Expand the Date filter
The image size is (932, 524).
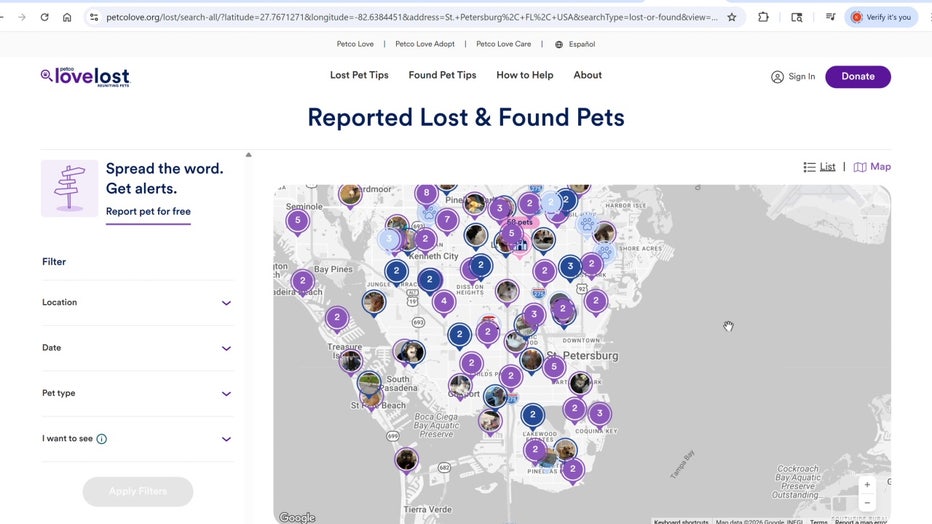point(137,348)
